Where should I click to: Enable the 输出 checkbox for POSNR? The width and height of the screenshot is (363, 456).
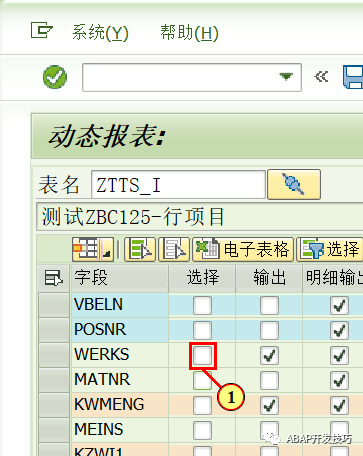269,330
